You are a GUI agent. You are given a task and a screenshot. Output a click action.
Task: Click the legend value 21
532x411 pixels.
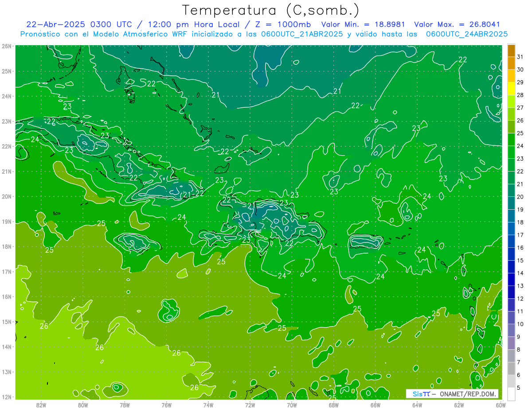[x=520, y=184]
